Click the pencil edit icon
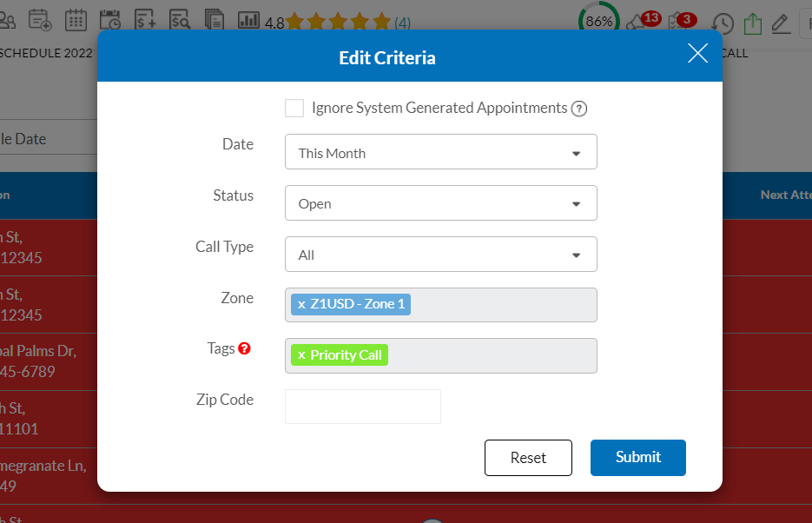The height and width of the screenshot is (523, 812). click(x=781, y=23)
